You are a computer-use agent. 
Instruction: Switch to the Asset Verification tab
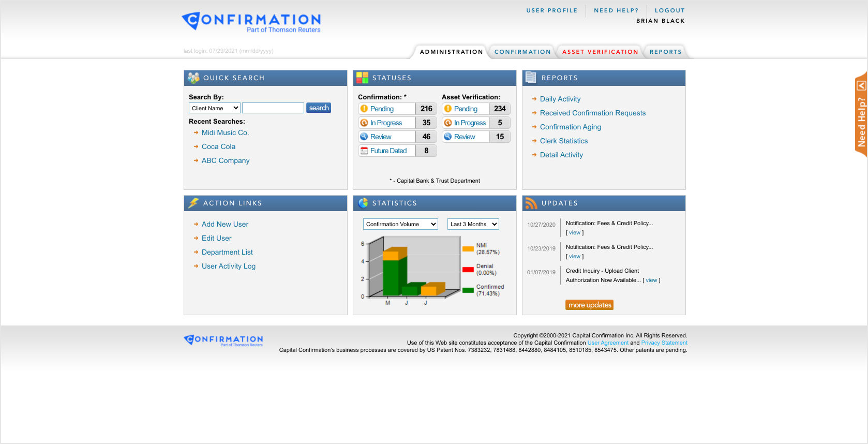[600, 52]
